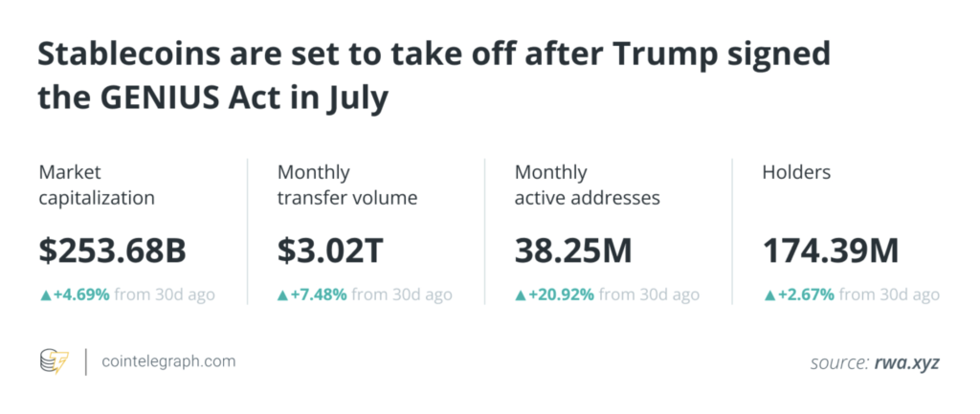Open the cointelegraph.com link
The height and width of the screenshot is (414, 980).
click(168, 361)
